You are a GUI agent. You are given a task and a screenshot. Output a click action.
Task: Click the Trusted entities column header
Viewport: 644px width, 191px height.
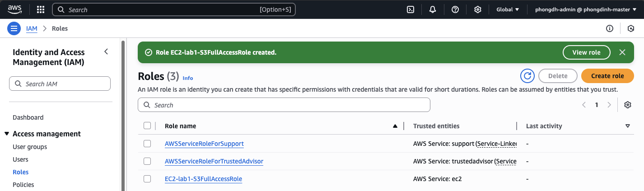point(436,126)
